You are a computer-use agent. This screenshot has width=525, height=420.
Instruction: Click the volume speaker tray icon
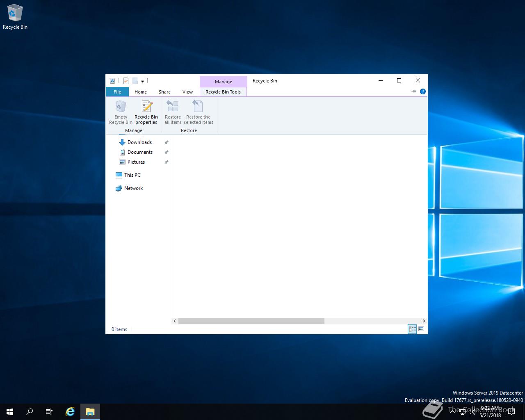coord(472,412)
